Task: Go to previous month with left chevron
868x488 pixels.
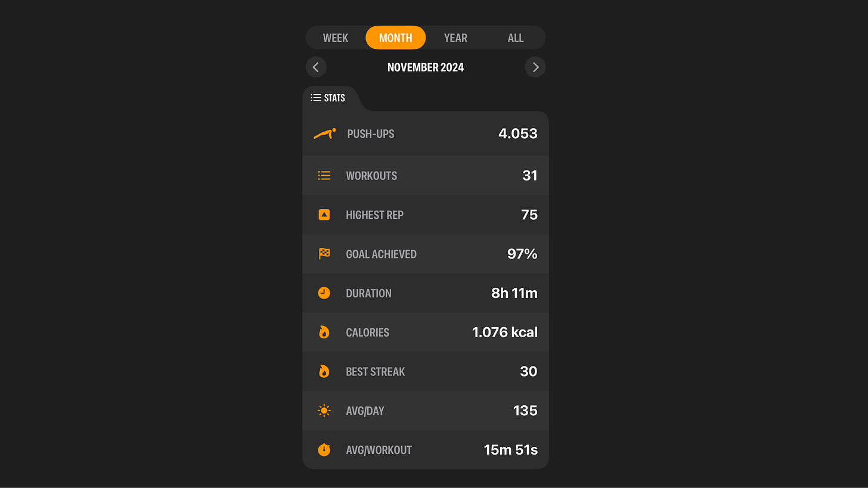Action: [x=316, y=67]
